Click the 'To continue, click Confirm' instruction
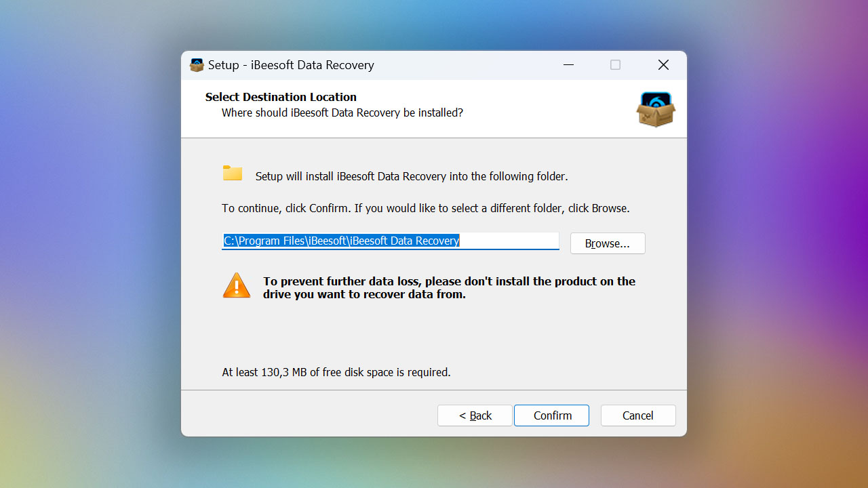Screen dimensions: 868x488 pyautogui.click(x=426, y=208)
